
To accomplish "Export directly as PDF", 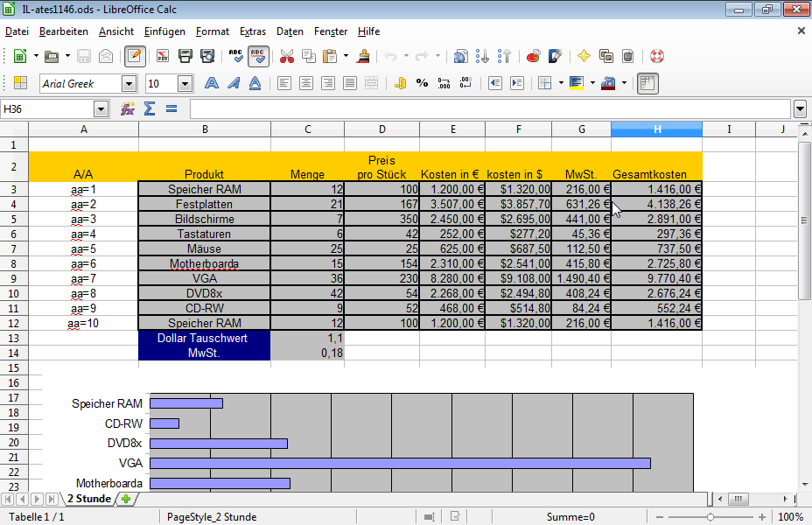I will point(163,56).
